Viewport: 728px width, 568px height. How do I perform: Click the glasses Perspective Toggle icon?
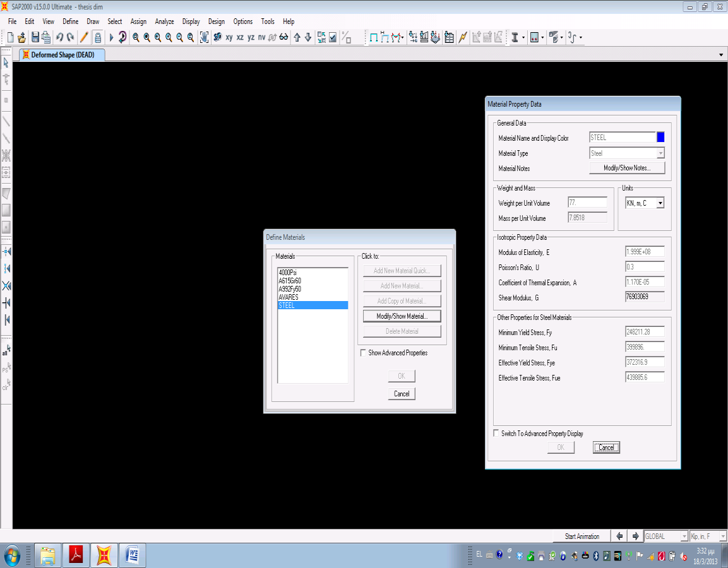[x=283, y=38]
